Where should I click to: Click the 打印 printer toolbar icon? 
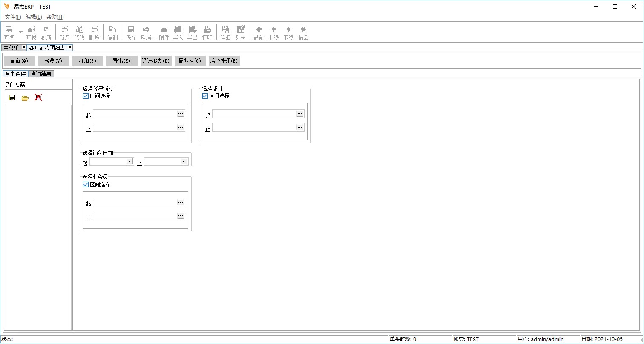click(x=207, y=32)
